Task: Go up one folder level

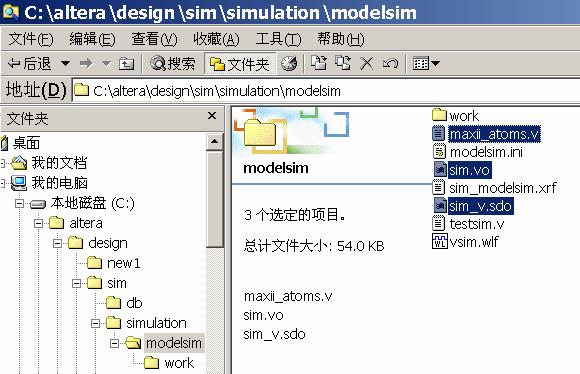Action: coord(127,64)
